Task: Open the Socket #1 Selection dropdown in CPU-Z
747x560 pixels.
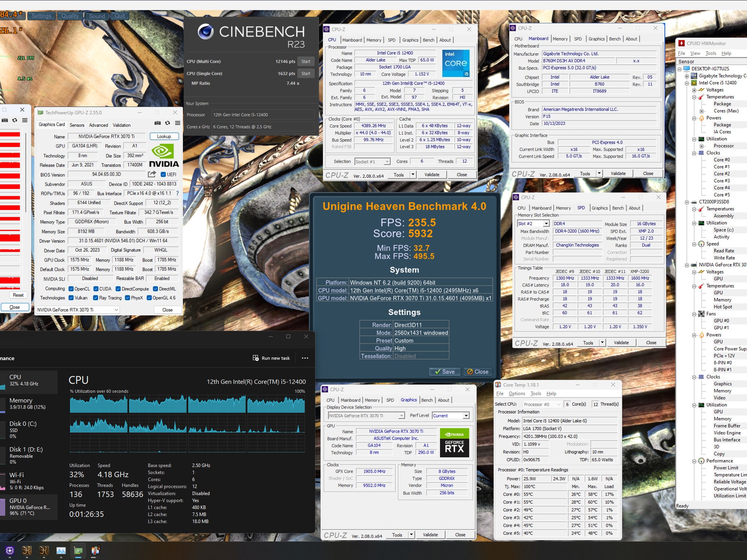Action: point(372,162)
